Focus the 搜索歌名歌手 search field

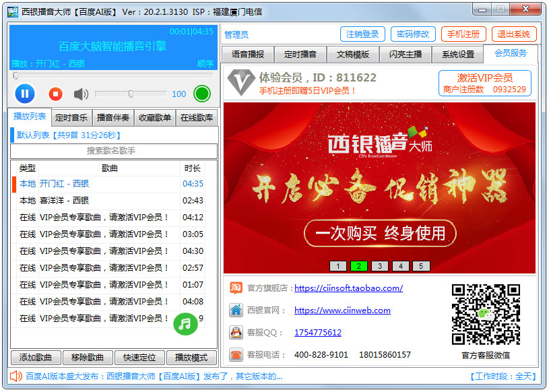click(114, 151)
